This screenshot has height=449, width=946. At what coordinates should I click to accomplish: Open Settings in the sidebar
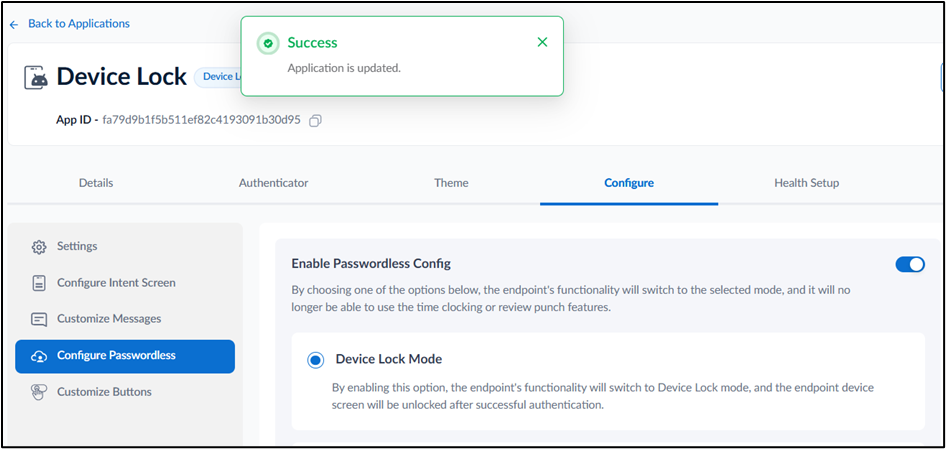point(77,246)
